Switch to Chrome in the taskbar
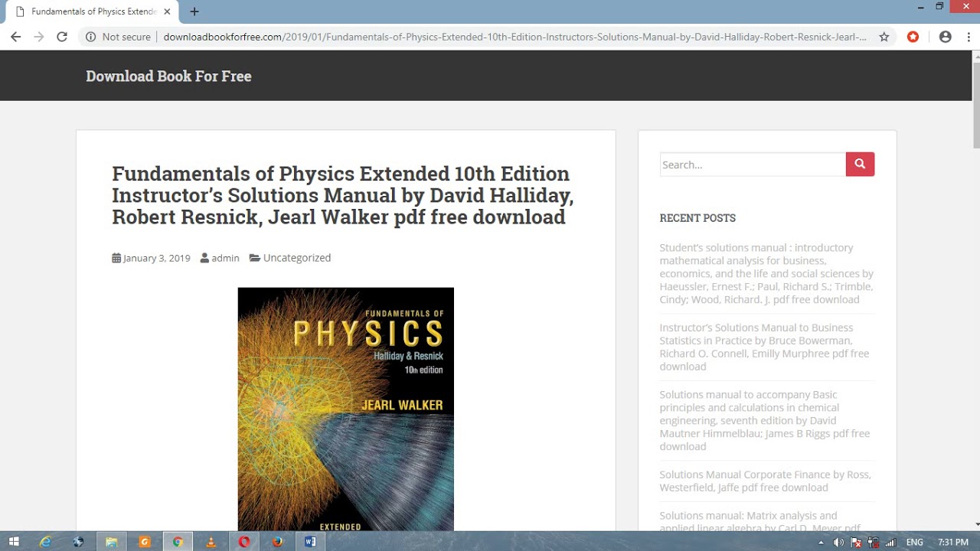The width and height of the screenshot is (980, 551). (x=178, y=542)
